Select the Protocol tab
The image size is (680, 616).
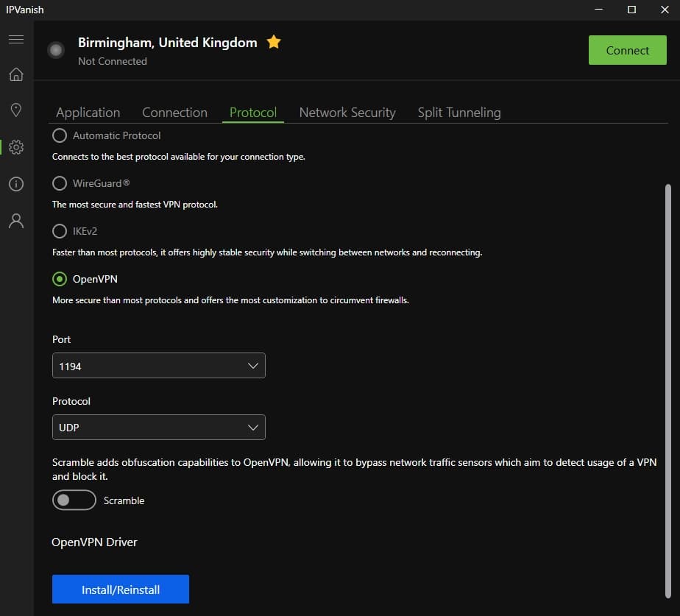click(x=253, y=113)
